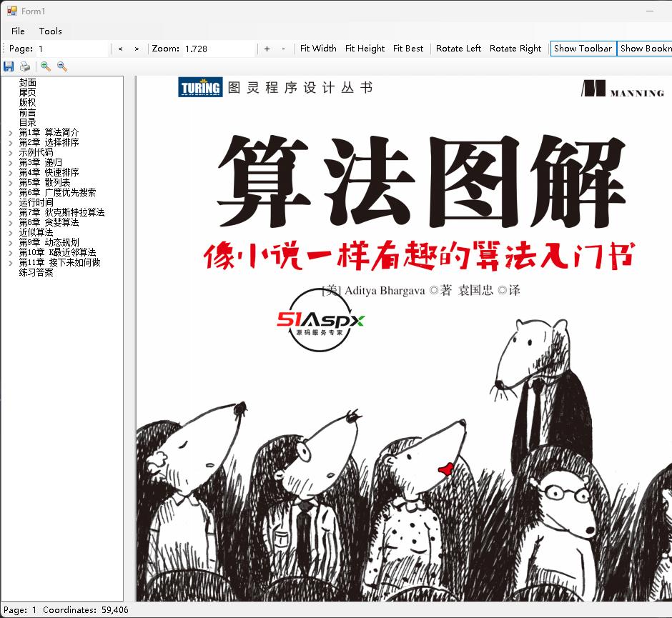672x618 pixels.
Task: Expand the 第10章 K最近邻算法 bookmark
Action: 11,253
